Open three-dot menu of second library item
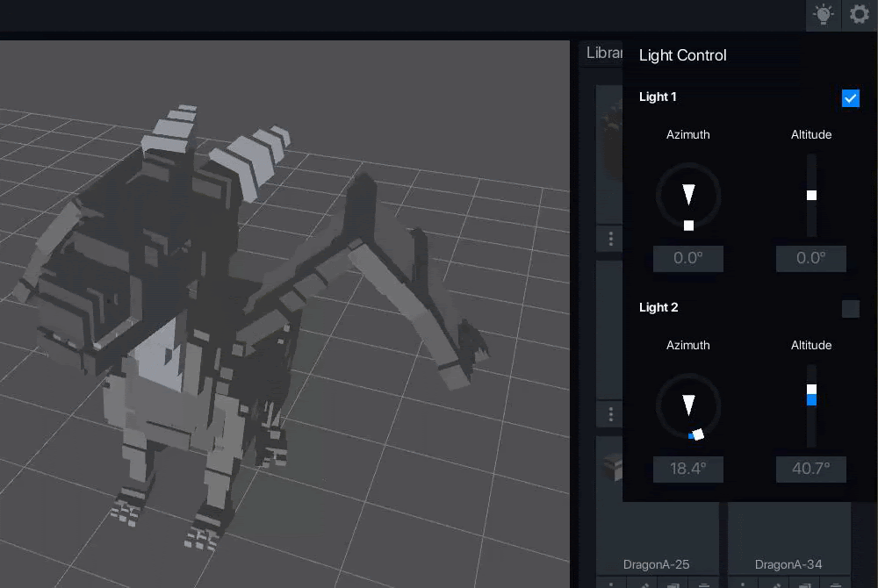 [x=611, y=413]
